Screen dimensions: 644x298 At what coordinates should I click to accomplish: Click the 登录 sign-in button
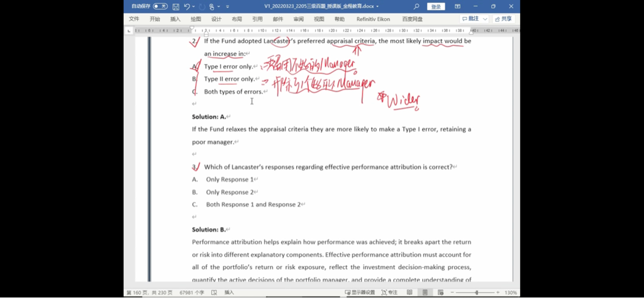pos(436,6)
